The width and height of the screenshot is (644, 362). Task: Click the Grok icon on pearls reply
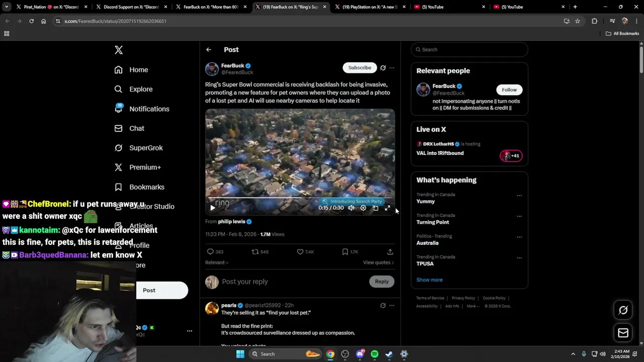pyautogui.click(x=383, y=305)
